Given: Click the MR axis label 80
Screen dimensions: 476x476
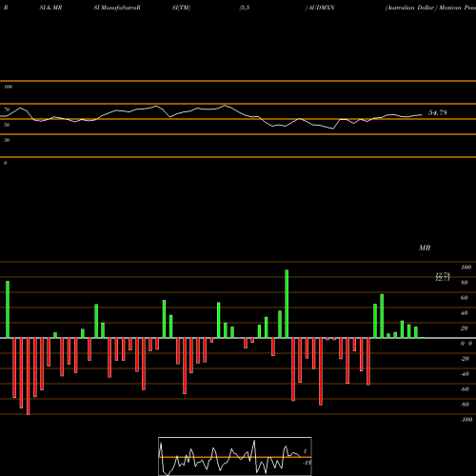Looking at the screenshot, I should point(465,283).
